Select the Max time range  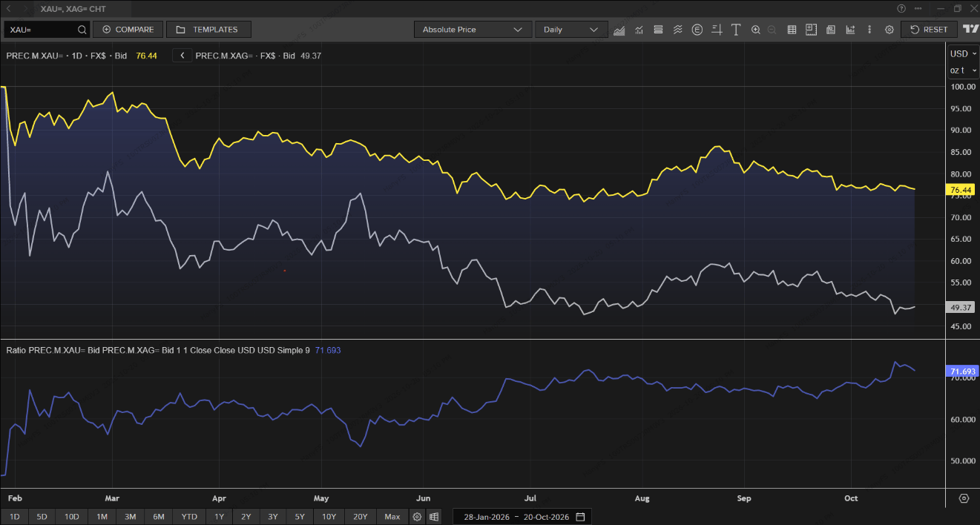[x=392, y=517]
